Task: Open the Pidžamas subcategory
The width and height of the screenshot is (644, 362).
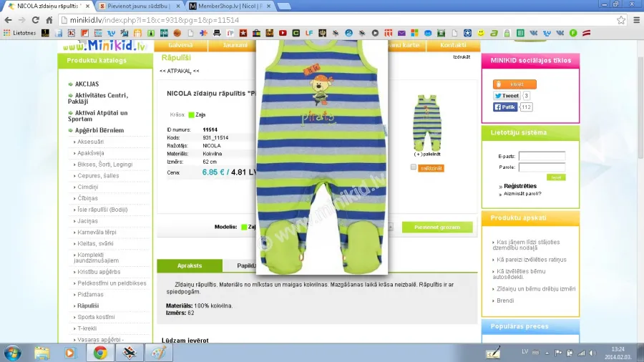Action: pyautogui.click(x=90, y=294)
